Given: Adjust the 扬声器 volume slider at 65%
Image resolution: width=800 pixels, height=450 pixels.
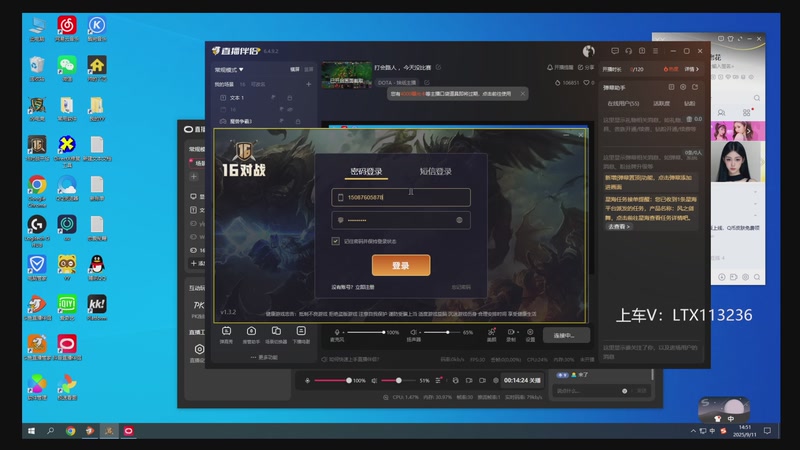Looking at the screenshot, I should (x=442, y=332).
